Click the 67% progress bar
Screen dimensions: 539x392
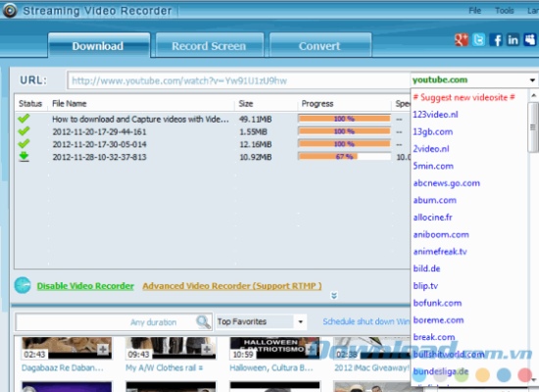pos(344,157)
